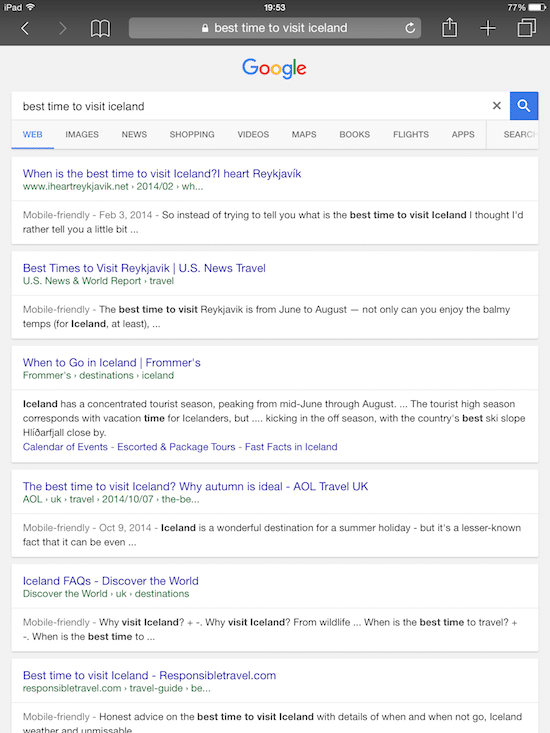Tap the Safari address bar

tap(275, 28)
